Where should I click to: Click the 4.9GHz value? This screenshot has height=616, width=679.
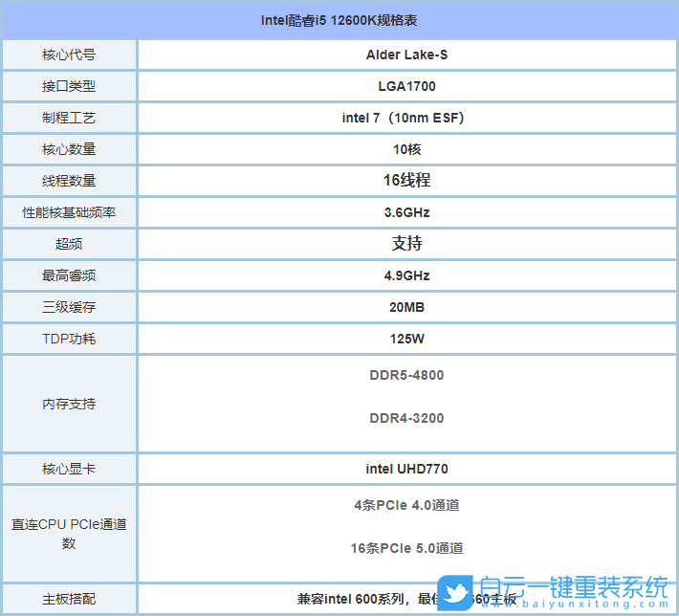click(406, 275)
